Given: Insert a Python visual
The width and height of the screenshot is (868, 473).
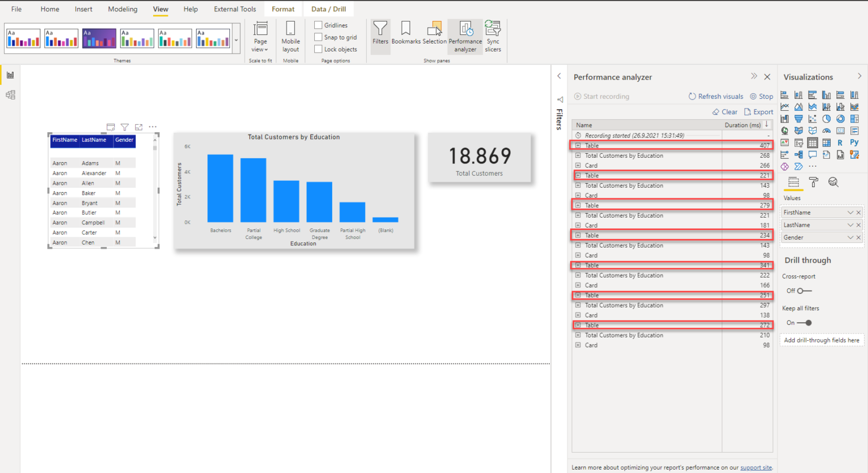Looking at the screenshot, I should (x=855, y=142).
